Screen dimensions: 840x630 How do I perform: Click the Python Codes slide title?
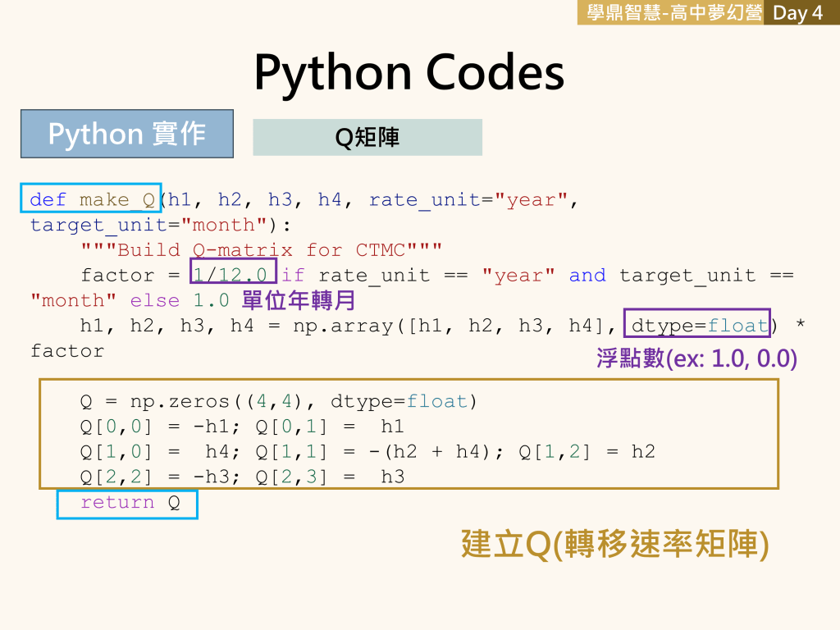tap(409, 72)
